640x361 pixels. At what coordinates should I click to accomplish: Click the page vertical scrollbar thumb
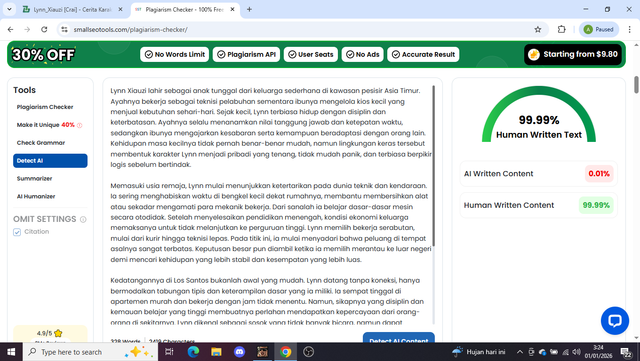tap(636, 85)
